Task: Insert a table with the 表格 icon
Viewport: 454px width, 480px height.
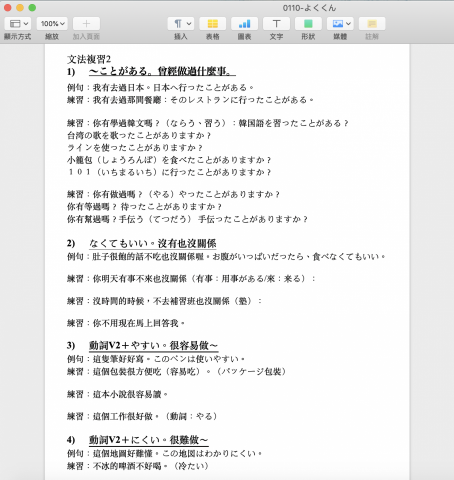Action: pyautogui.click(x=213, y=24)
